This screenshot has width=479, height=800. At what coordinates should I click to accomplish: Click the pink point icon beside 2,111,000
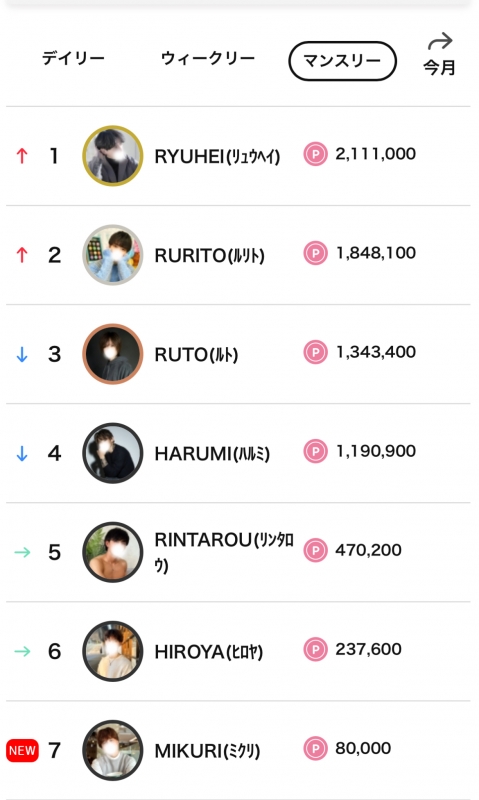315,154
